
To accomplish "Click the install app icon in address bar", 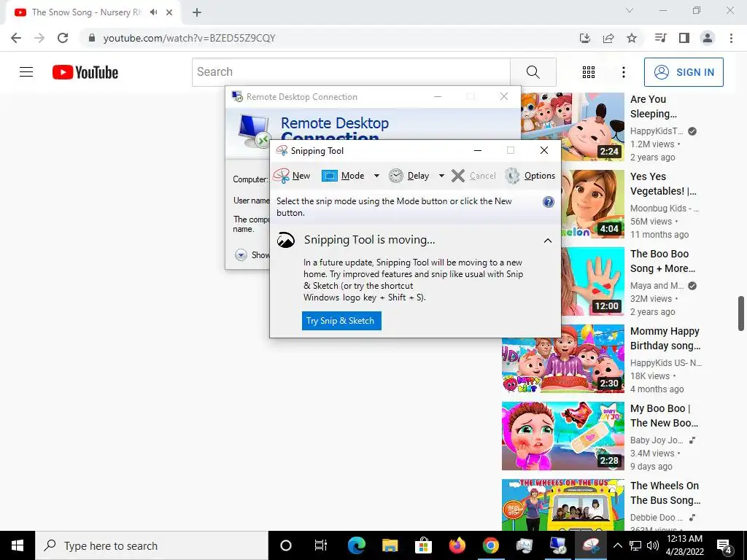I will point(585,38).
